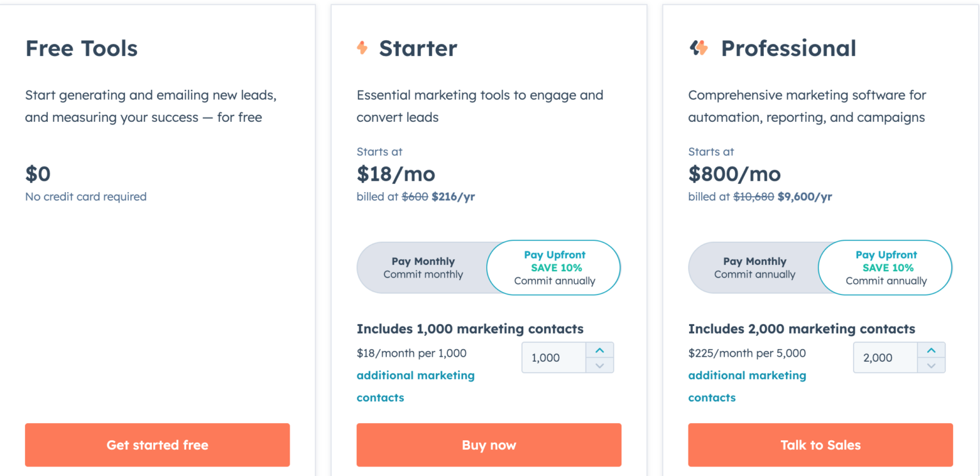The image size is (980, 476).
Task: Click the Get started free button
Action: [x=157, y=445]
